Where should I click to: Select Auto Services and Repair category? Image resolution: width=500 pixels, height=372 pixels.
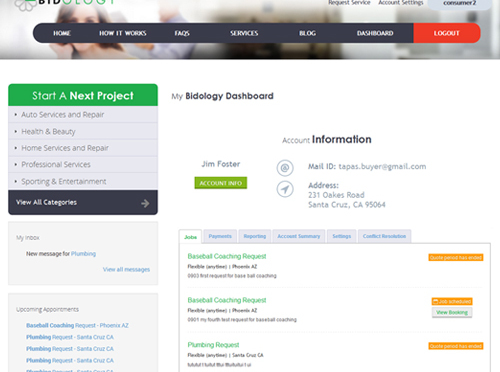click(83, 115)
